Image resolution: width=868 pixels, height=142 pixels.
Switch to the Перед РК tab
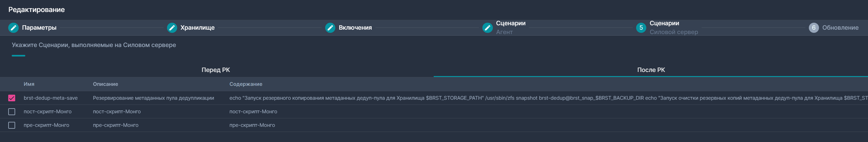216,70
